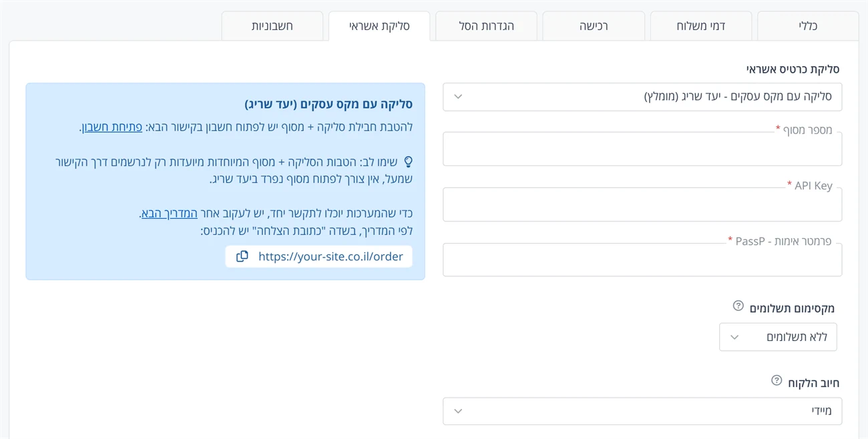Go to the חשבוניות tab
Screen dimensions: 868x439
(272, 26)
